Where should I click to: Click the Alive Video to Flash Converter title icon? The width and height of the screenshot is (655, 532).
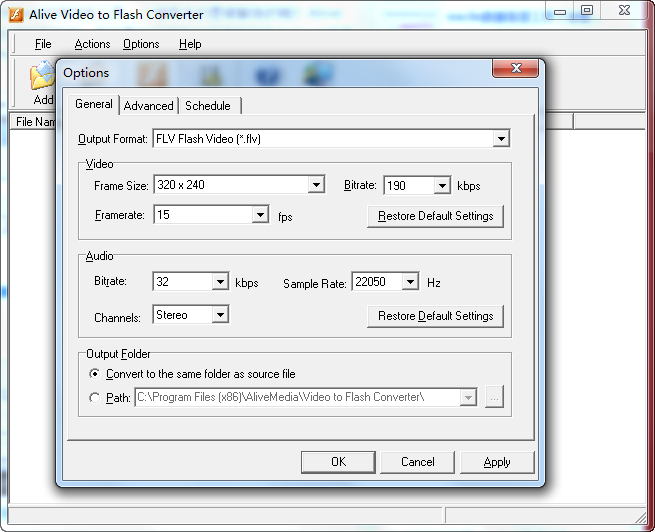(x=16, y=15)
